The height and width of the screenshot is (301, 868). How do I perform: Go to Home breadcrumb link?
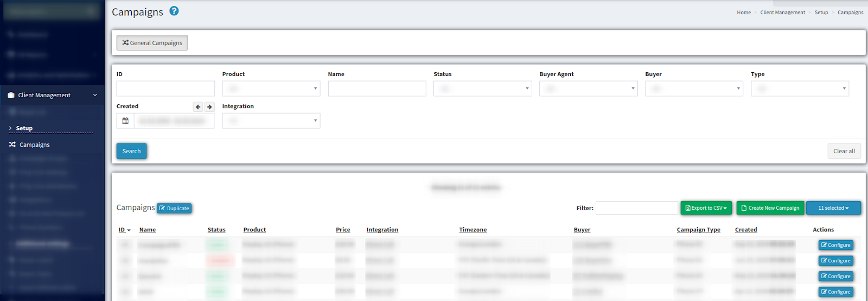coord(743,12)
